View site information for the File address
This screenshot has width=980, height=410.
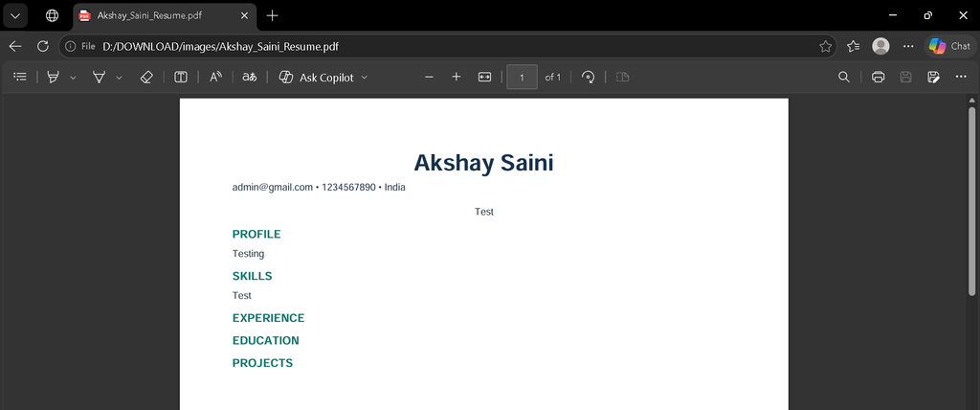click(x=80, y=46)
